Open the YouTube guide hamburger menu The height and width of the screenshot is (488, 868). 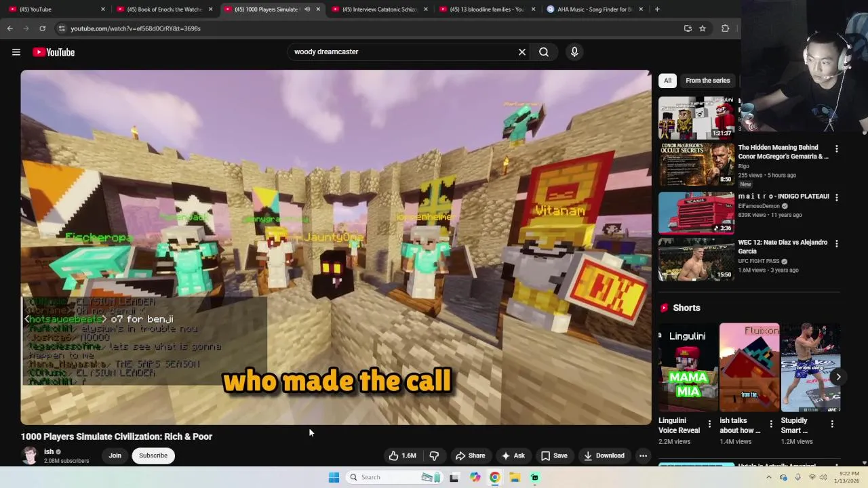pyautogui.click(x=16, y=52)
